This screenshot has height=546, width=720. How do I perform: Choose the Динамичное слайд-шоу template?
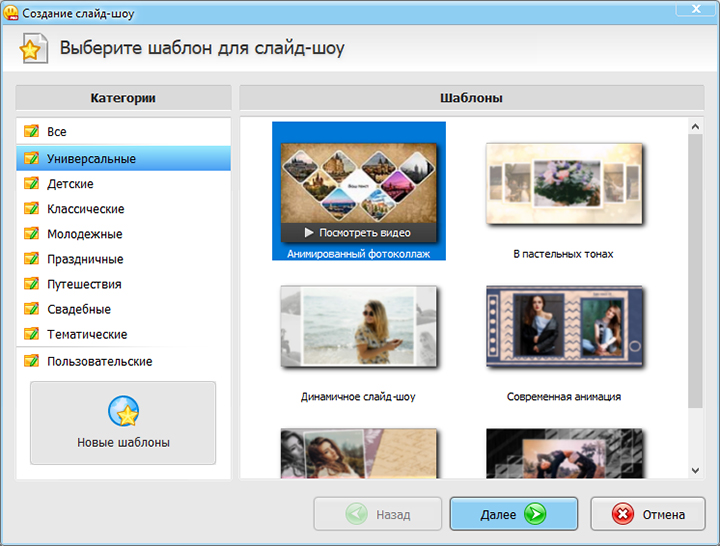pyautogui.click(x=359, y=326)
